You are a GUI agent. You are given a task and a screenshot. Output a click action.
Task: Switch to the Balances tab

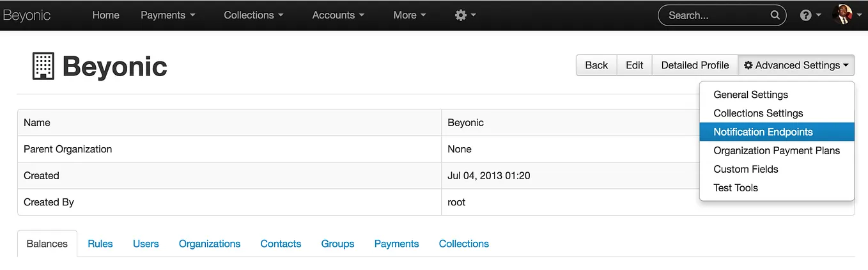click(x=47, y=244)
